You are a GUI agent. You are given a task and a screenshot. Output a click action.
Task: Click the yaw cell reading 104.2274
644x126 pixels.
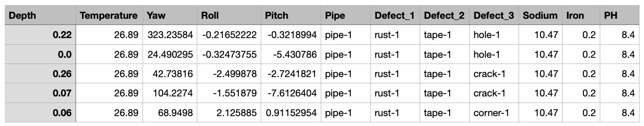[x=173, y=93]
